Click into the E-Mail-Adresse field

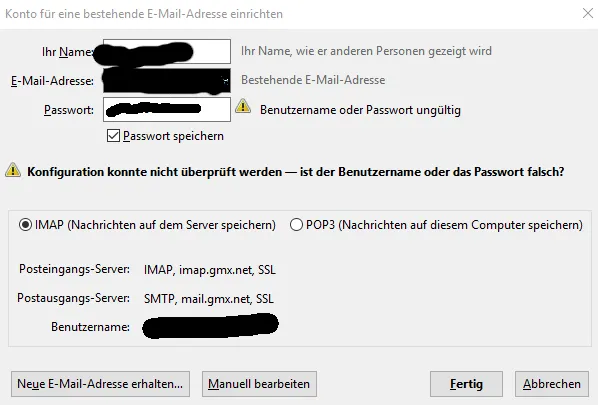pos(167,80)
